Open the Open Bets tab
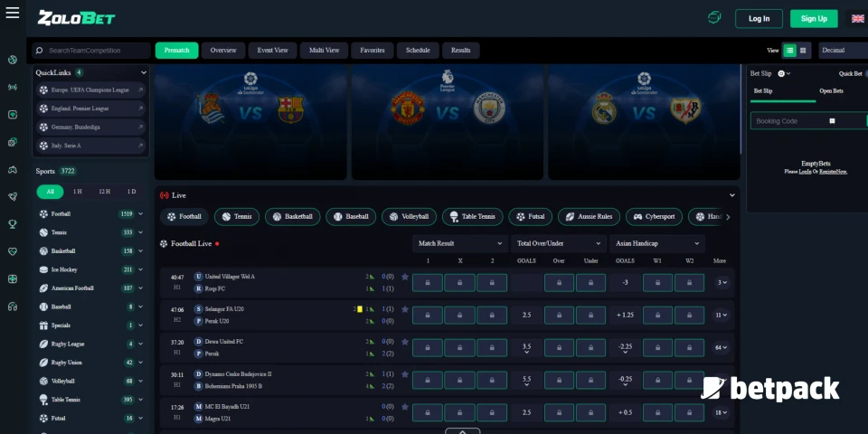The height and width of the screenshot is (434, 868). click(831, 91)
